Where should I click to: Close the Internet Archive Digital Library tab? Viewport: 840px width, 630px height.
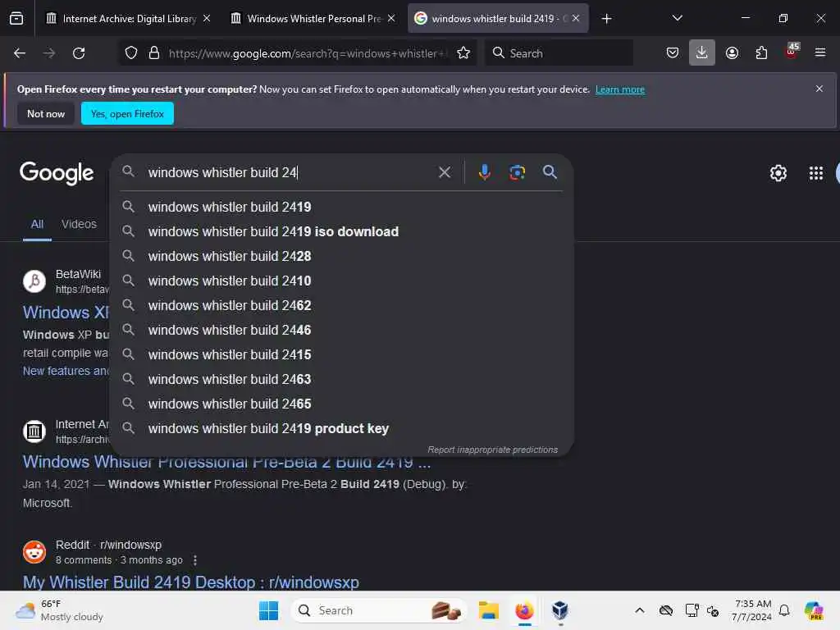207,18
